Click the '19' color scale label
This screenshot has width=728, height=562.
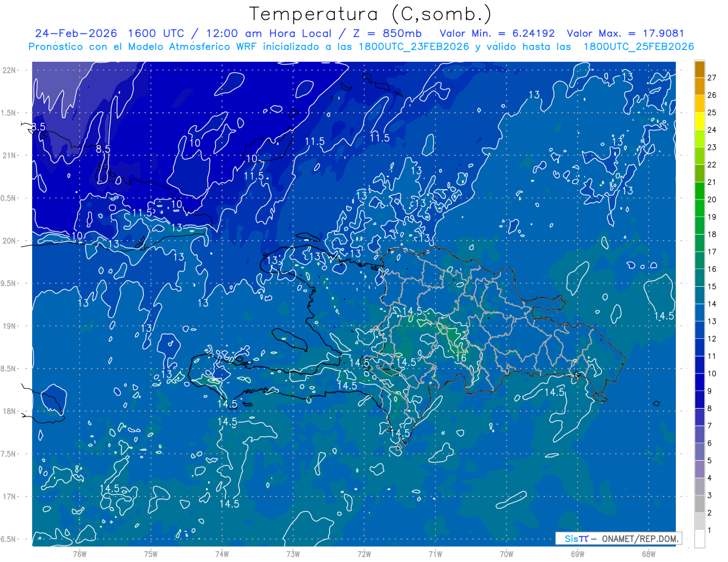tap(712, 217)
